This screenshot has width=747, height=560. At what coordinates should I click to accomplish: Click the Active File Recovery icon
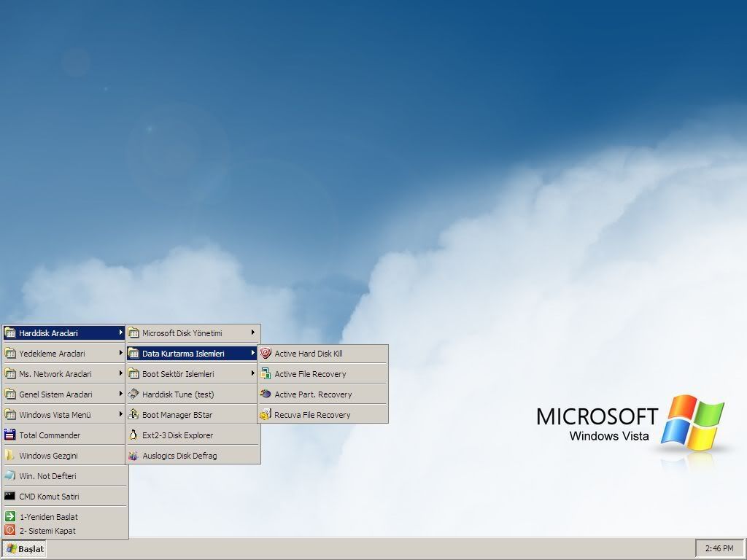(266, 374)
